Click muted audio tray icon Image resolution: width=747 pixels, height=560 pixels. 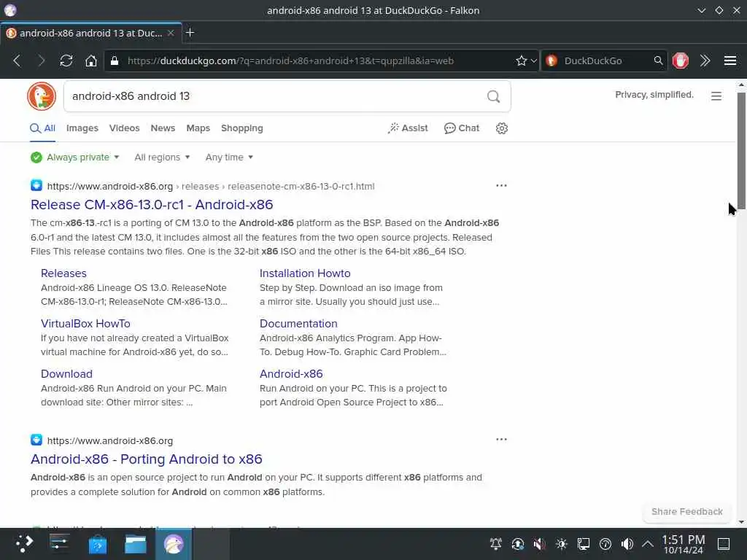[539, 543]
